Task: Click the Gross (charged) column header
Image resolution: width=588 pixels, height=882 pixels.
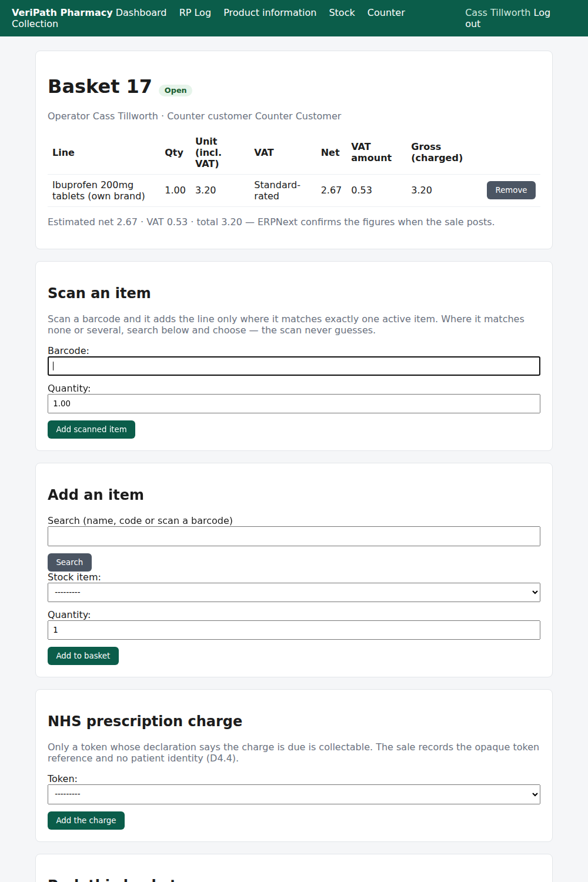Action: (437, 152)
